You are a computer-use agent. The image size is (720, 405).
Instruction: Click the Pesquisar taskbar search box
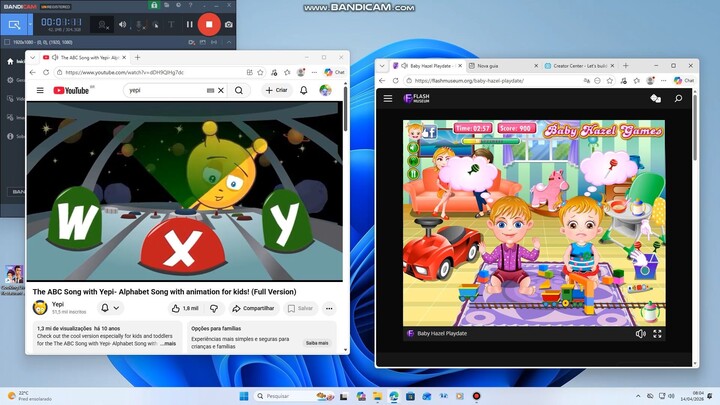294,396
